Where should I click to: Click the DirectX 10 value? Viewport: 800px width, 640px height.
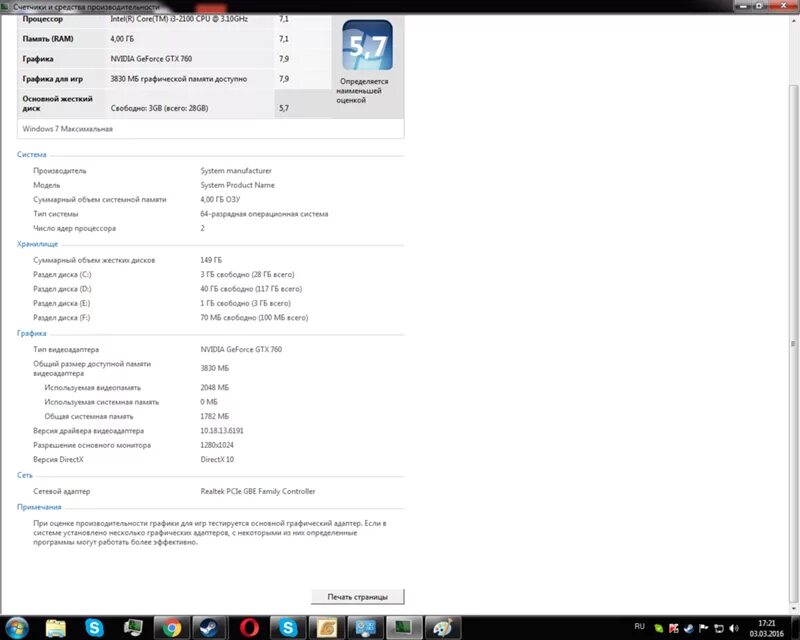pyautogui.click(x=217, y=459)
